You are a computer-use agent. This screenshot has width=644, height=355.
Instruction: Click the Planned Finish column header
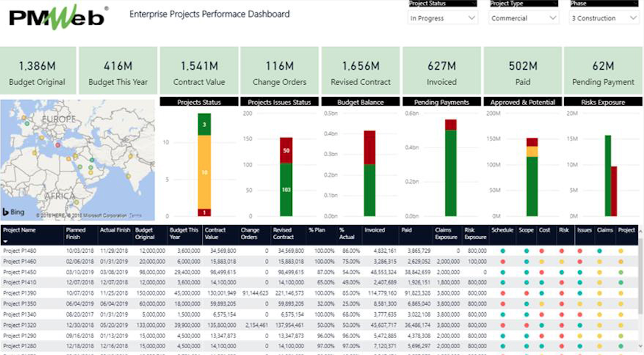pyautogui.click(x=76, y=233)
